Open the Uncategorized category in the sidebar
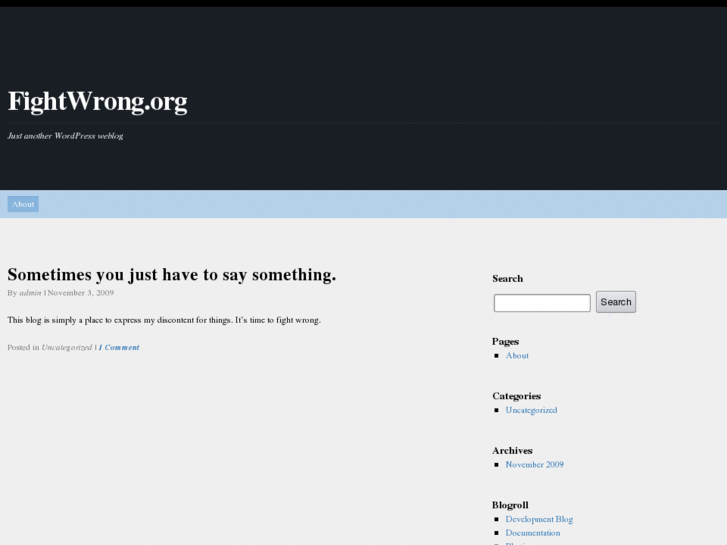Viewport: 727px width, 545px height. tap(531, 410)
